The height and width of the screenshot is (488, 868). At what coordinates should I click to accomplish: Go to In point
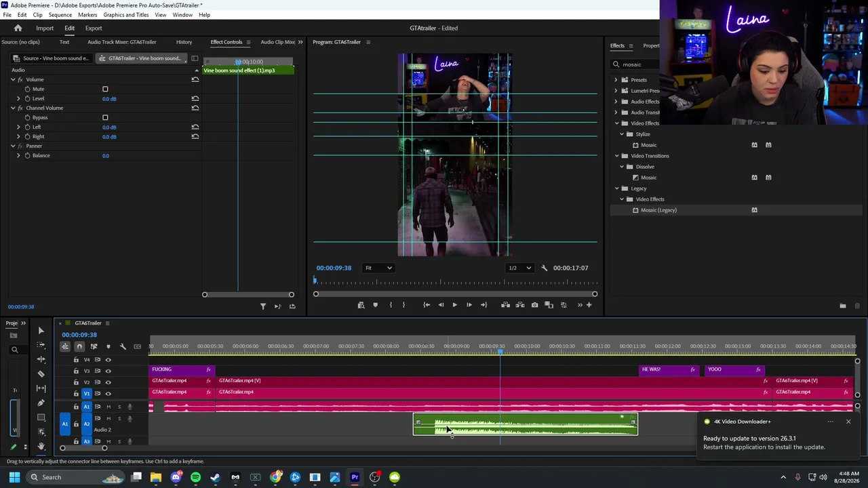427,305
